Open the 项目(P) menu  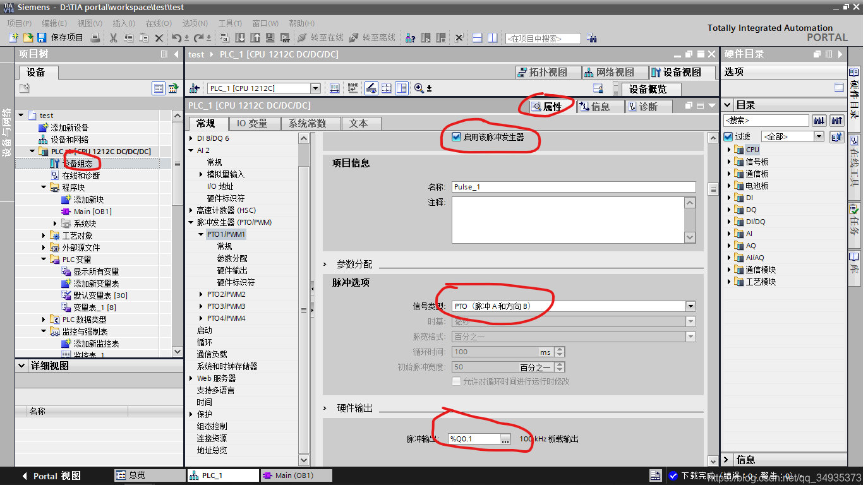click(x=20, y=23)
